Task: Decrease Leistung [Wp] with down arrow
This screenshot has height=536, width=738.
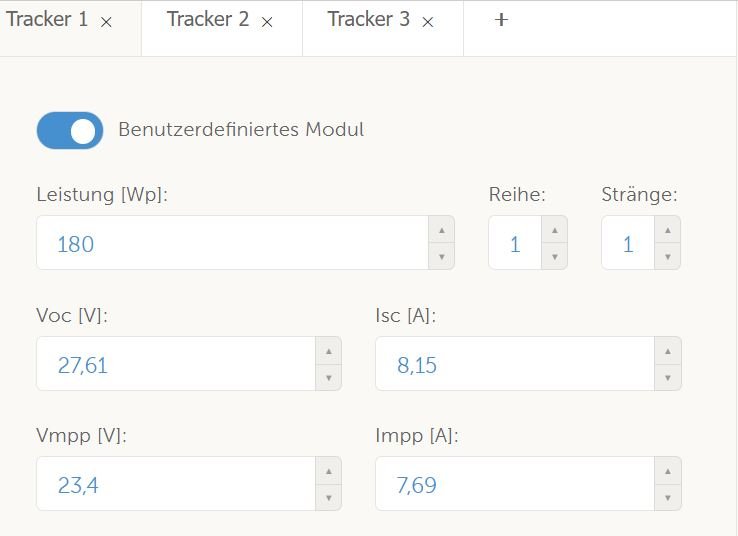Action: 441,257
